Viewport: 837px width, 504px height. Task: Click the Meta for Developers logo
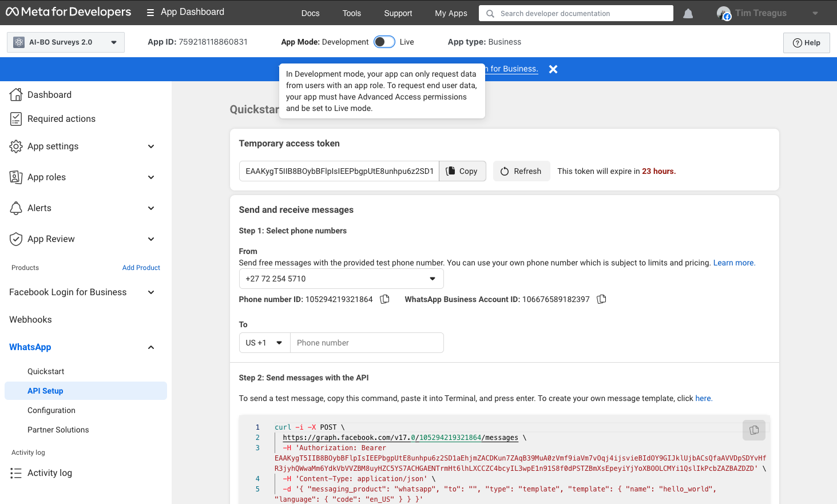point(68,12)
